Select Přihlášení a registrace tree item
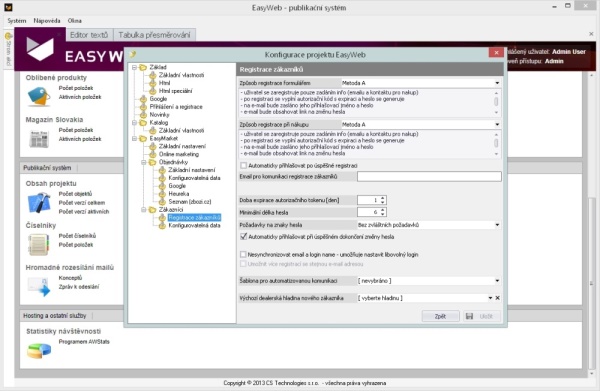Screen dimensions: 600x391 [x=176, y=107]
